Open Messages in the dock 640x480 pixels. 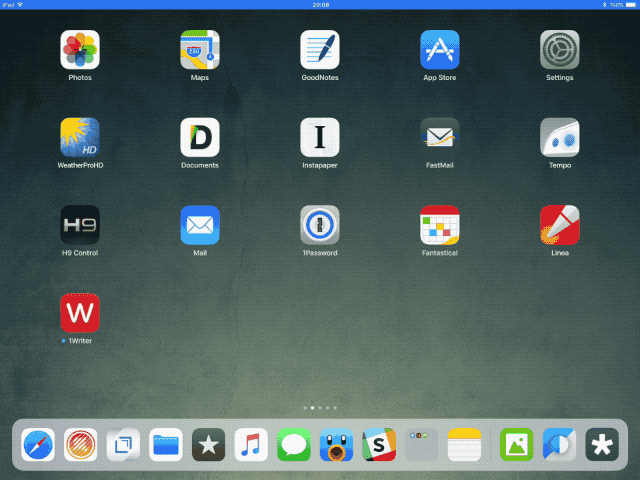click(294, 444)
